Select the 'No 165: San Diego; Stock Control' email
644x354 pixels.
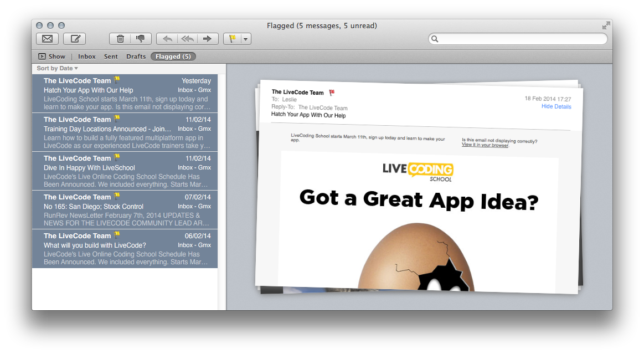click(125, 210)
